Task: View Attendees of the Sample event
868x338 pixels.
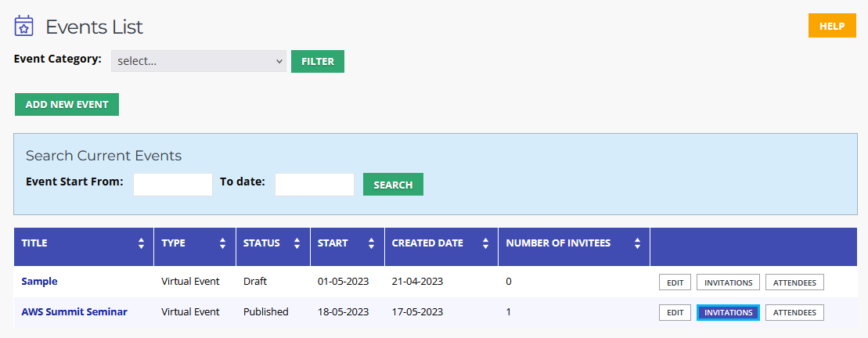Action: click(x=794, y=282)
